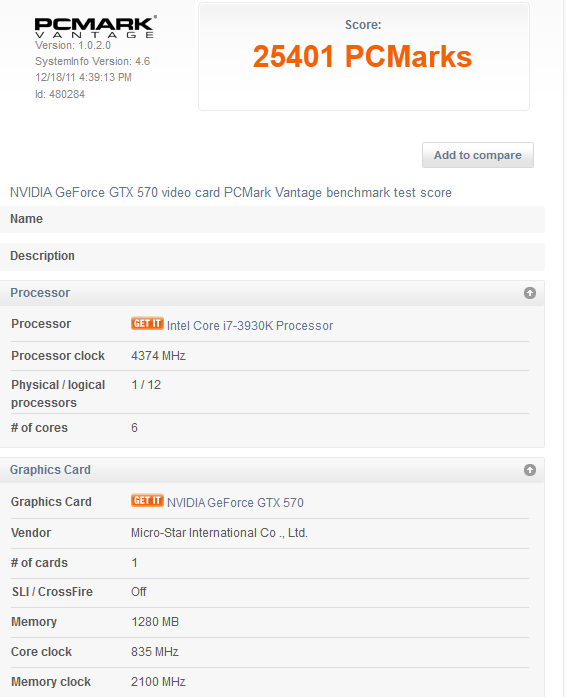567x697 pixels.
Task: Click the Processor clock value 4374 MHz
Action: [x=158, y=356]
